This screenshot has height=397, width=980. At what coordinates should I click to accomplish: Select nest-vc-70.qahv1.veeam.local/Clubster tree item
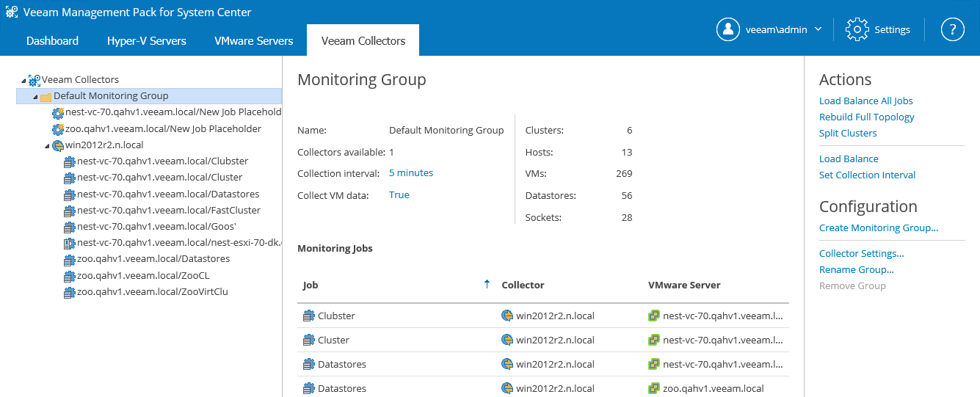(163, 161)
